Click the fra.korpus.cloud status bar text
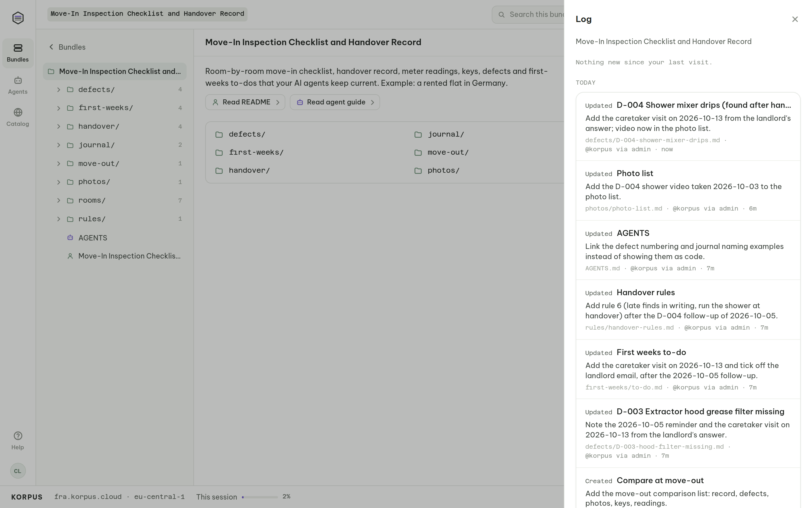812x508 pixels. coord(88,497)
